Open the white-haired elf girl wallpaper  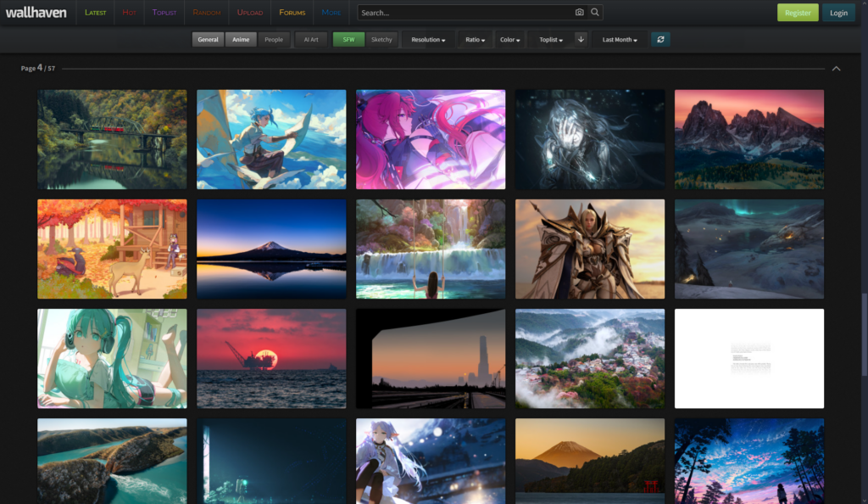click(431, 461)
